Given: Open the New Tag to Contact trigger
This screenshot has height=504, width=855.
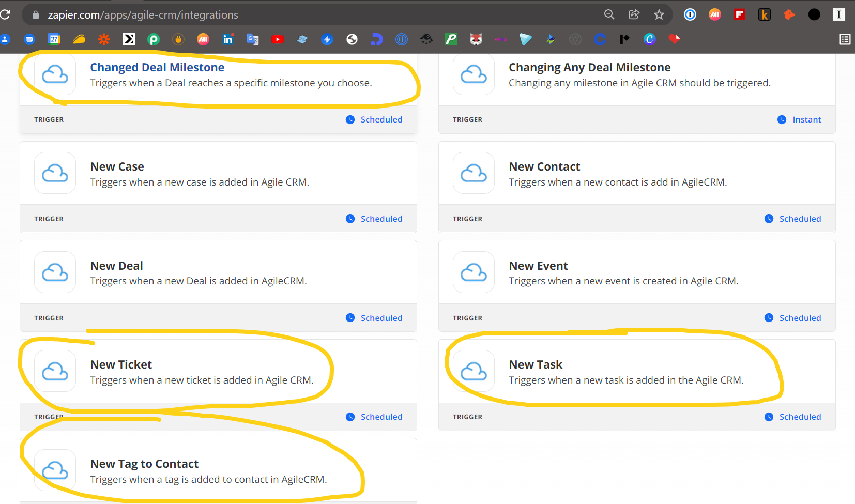Looking at the screenshot, I should 144,464.
